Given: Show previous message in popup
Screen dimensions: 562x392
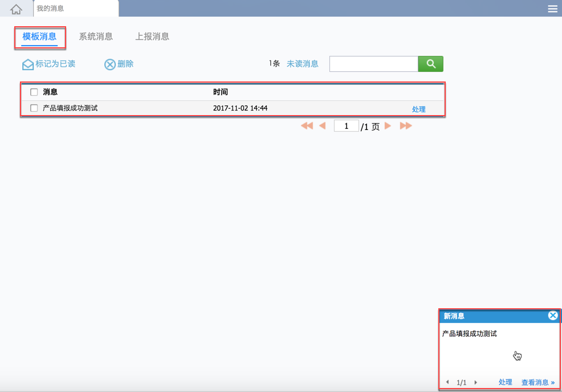Looking at the screenshot, I should tap(447, 382).
